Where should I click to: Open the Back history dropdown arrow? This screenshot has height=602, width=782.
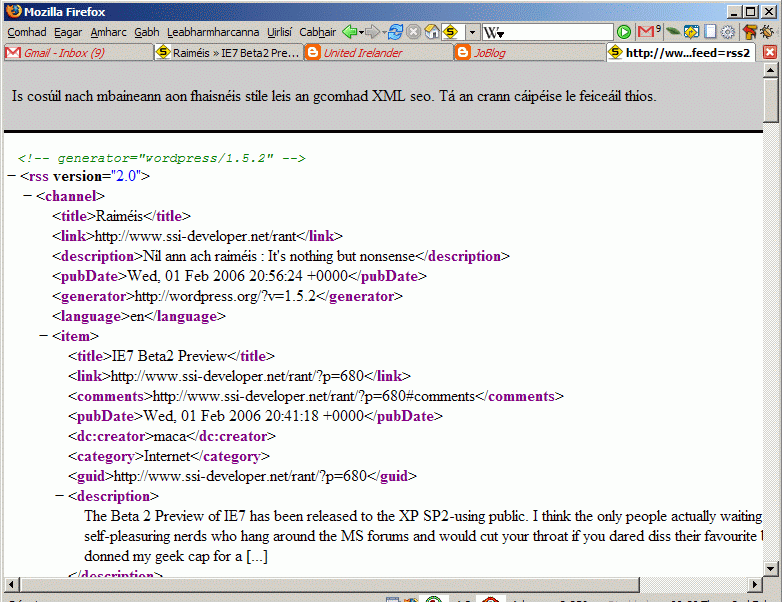361,33
